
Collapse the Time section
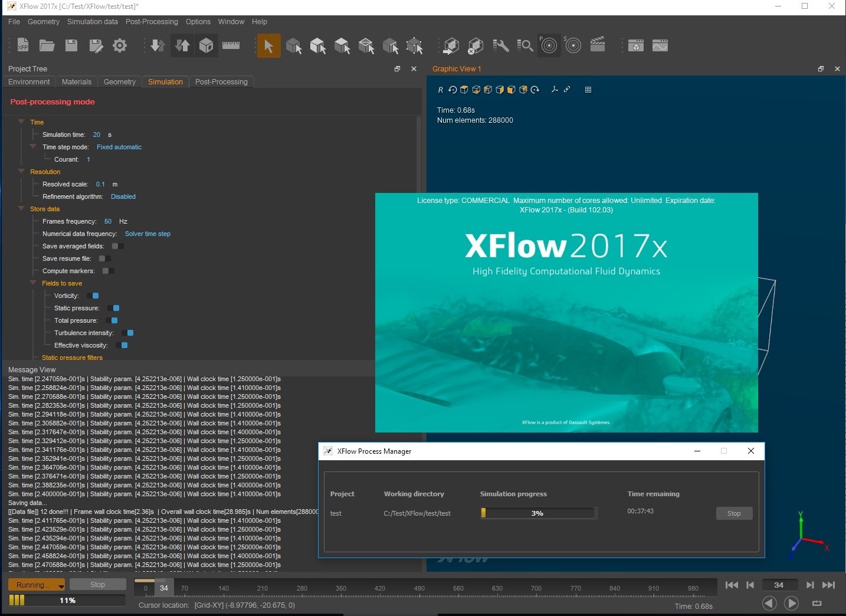click(x=21, y=122)
